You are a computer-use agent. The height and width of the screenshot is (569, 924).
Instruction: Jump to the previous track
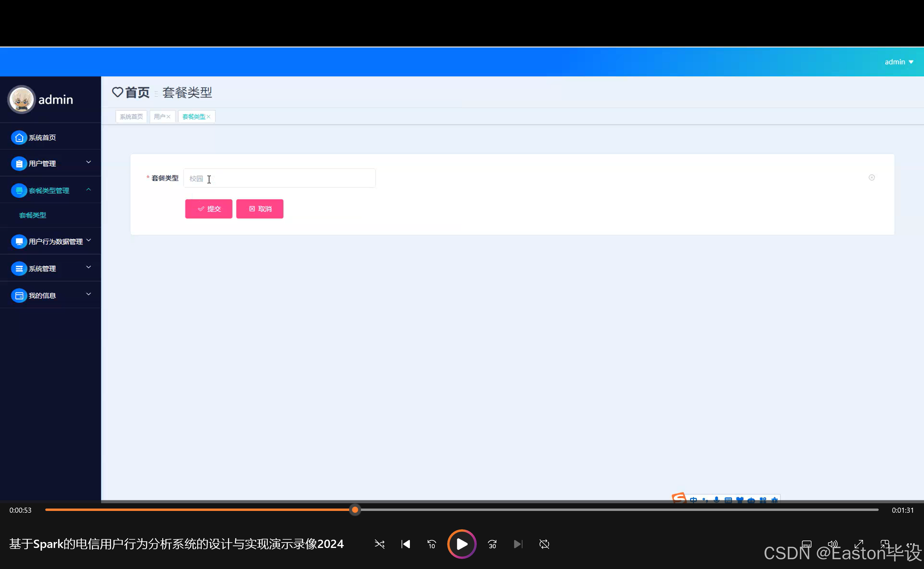click(405, 544)
